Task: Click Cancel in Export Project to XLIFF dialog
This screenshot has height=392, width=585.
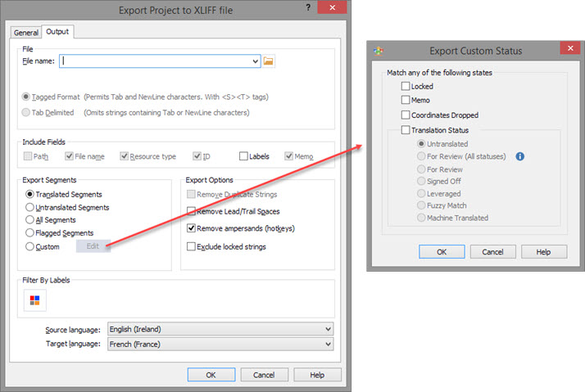Action: [x=264, y=375]
